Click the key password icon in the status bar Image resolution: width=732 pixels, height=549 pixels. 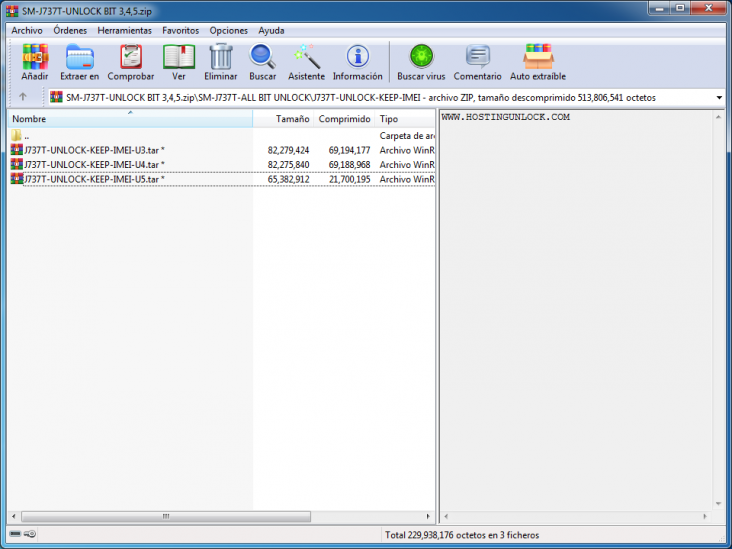(x=30, y=534)
